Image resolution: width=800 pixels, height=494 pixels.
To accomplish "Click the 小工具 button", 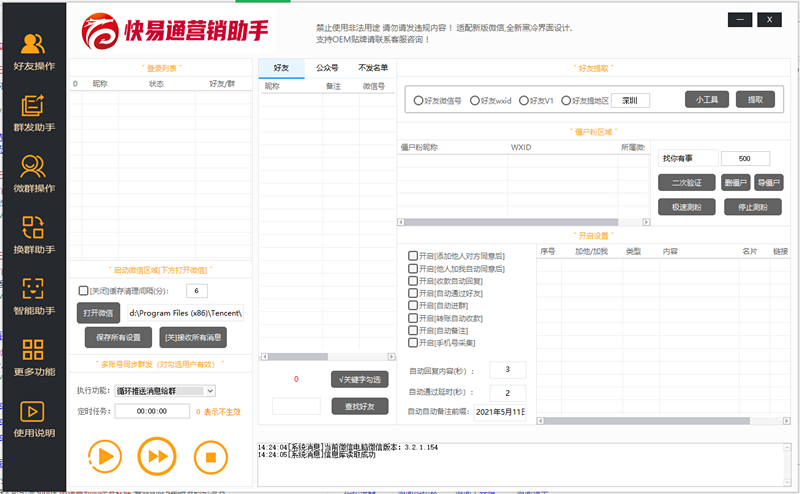I will point(707,100).
